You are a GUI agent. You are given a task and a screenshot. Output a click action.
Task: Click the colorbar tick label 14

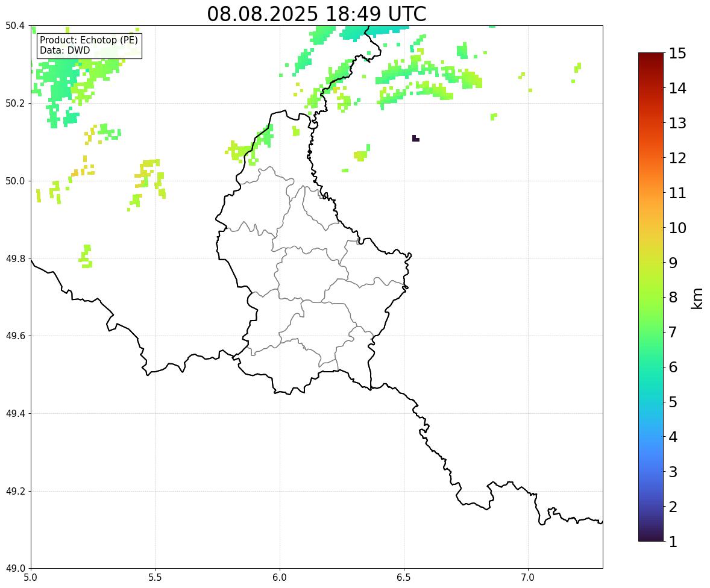pos(677,89)
